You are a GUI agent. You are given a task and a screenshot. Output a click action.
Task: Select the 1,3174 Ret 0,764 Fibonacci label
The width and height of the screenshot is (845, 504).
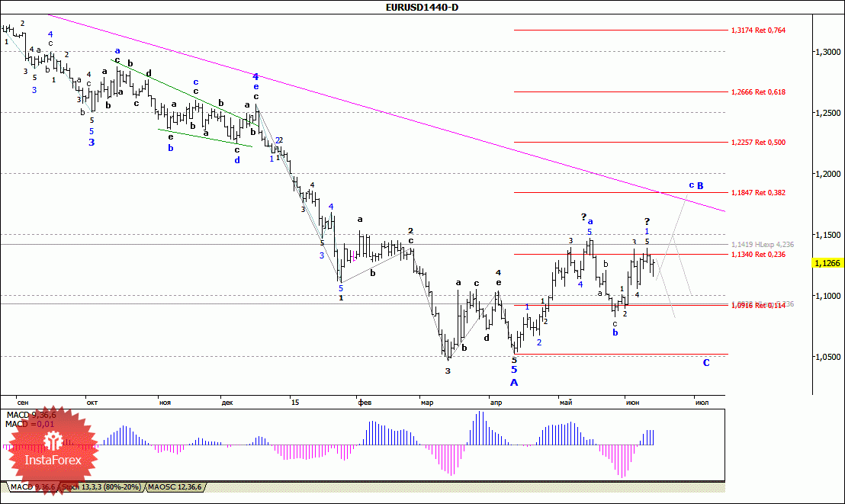758,30
